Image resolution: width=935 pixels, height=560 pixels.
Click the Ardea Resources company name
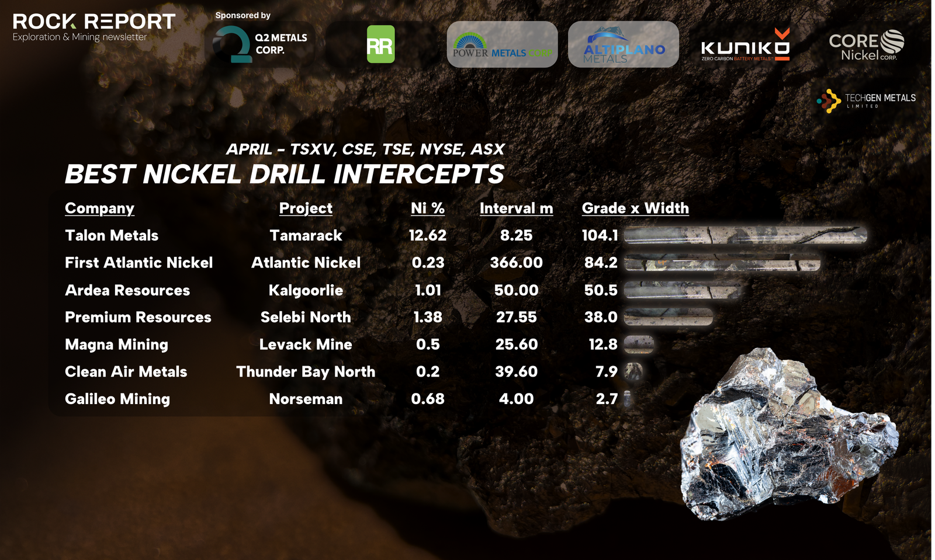(x=127, y=290)
